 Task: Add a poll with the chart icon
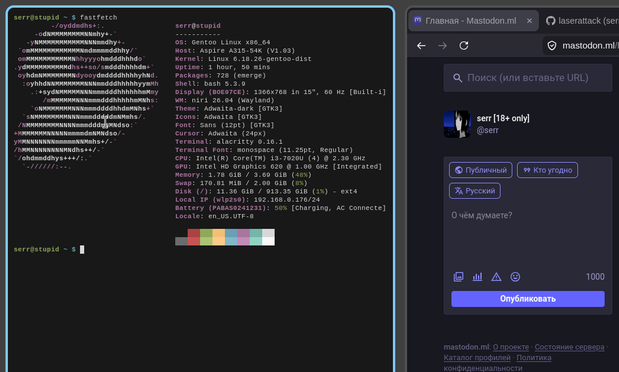tap(477, 277)
